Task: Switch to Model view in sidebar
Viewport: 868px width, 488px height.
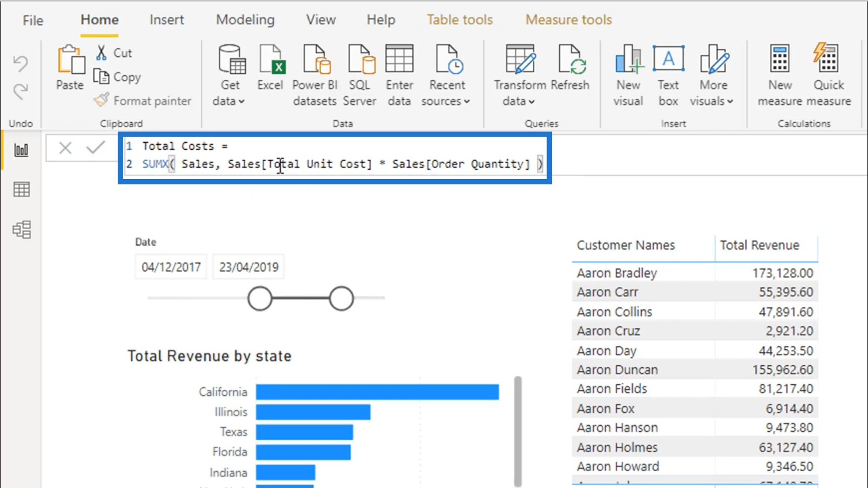Action: (x=22, y=229)
